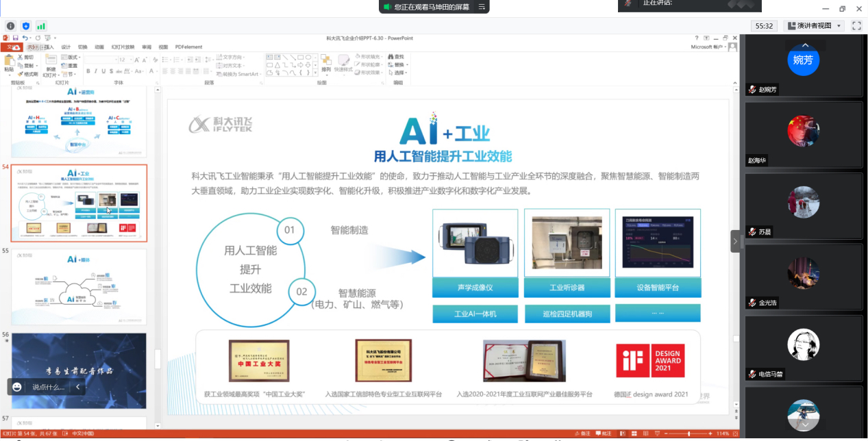Expand the Shape Fill (形状填充) dropdown
Viewport: 868px width, 441px height.
click(x=369, y=56)
